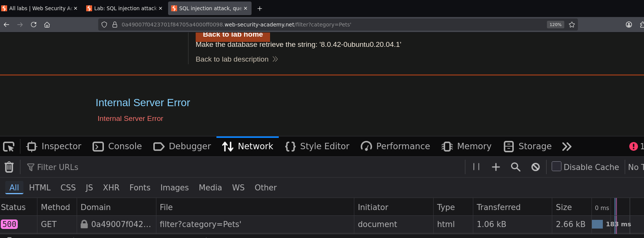Open the Firefox account icon

629,25
